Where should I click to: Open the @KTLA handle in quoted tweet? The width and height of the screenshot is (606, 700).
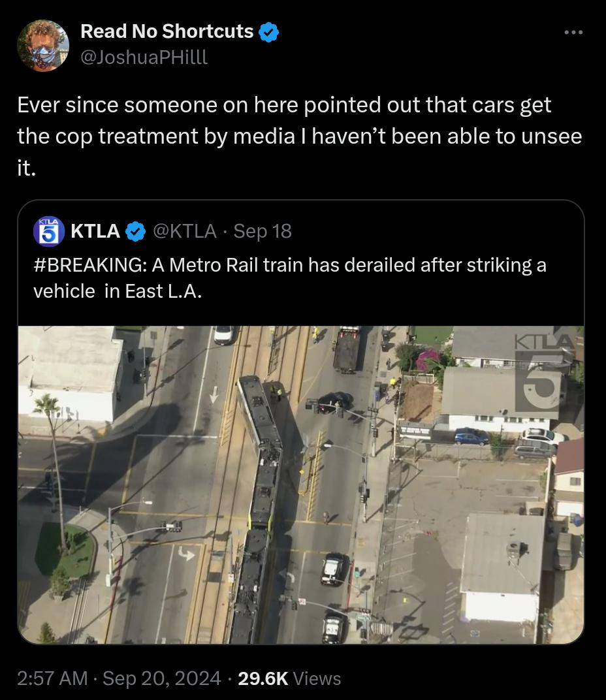pyautogui.click(x=183, y=231)
